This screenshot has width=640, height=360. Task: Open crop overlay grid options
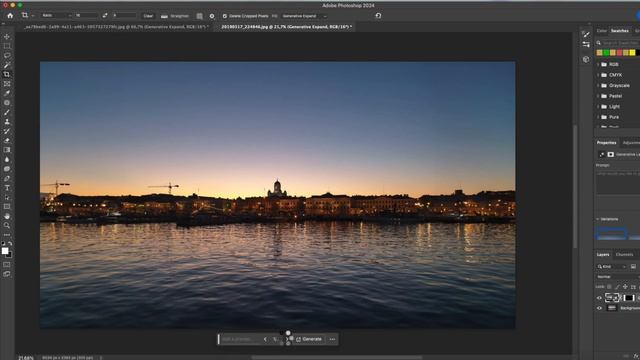[200, 16]
